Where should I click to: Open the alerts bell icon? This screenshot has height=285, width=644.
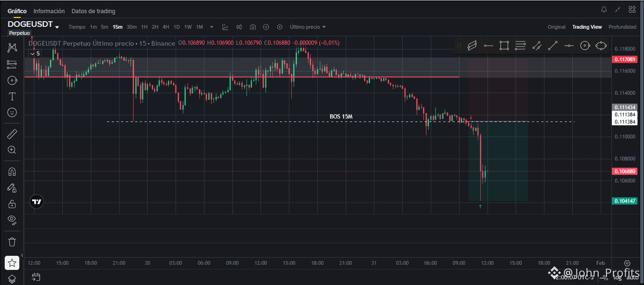point(604,9)
